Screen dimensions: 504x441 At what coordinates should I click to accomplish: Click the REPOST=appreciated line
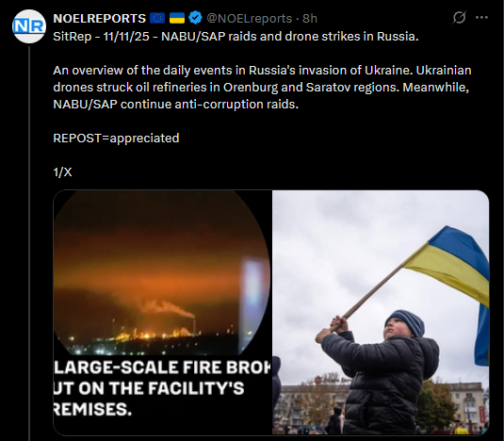[116, 139]
